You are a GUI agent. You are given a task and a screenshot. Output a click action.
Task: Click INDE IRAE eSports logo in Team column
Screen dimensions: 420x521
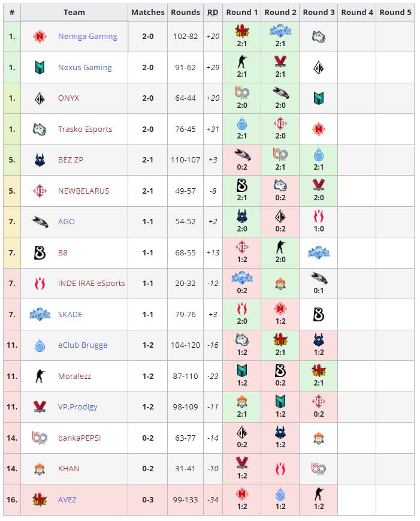pos(40,284)
